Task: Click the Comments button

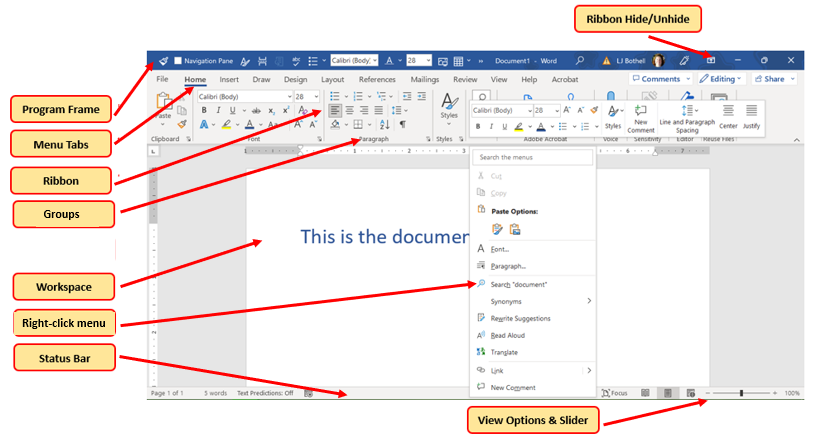Action: pos(660,79)
